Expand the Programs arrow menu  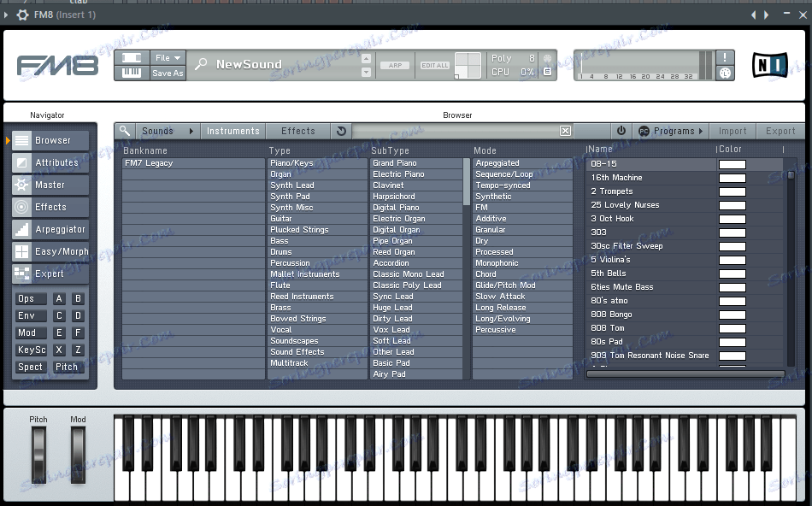pyautogui.click(x=701, y=132)
